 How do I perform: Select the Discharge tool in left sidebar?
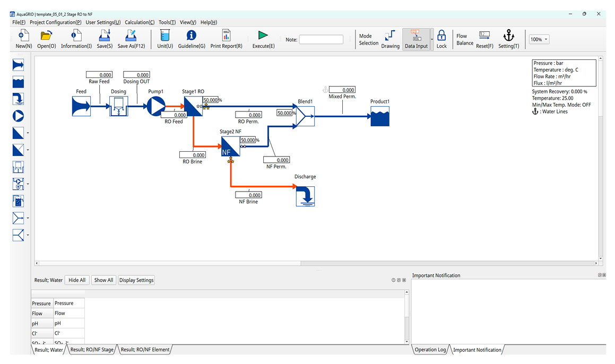point(18,99)
